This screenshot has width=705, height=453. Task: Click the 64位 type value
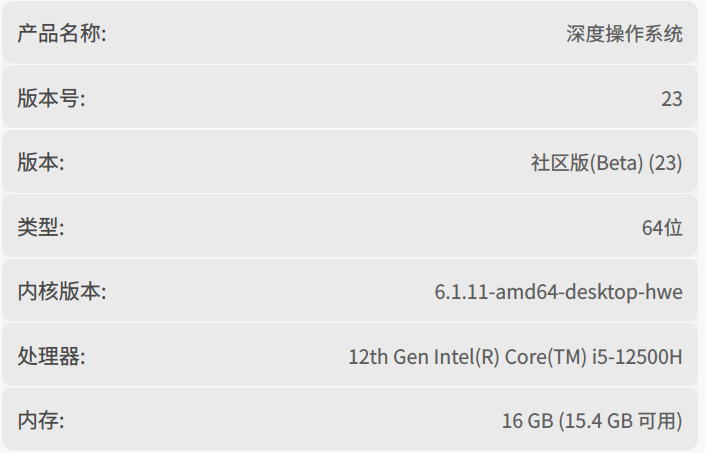coord(662,227)
